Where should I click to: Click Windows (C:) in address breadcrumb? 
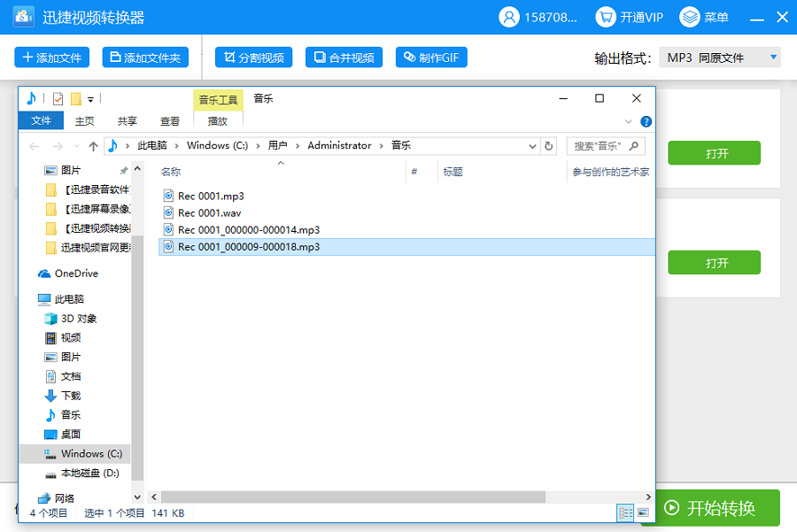(217, 145)
